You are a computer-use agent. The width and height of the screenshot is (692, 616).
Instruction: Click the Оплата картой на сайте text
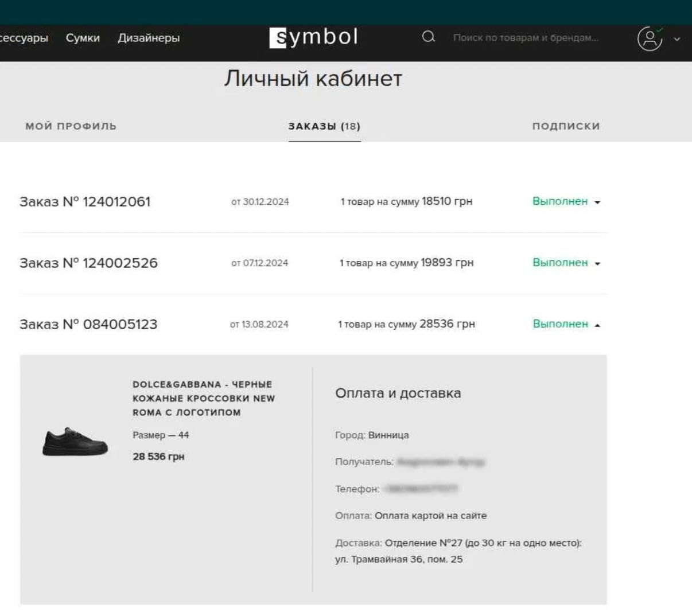click(431, 516)
